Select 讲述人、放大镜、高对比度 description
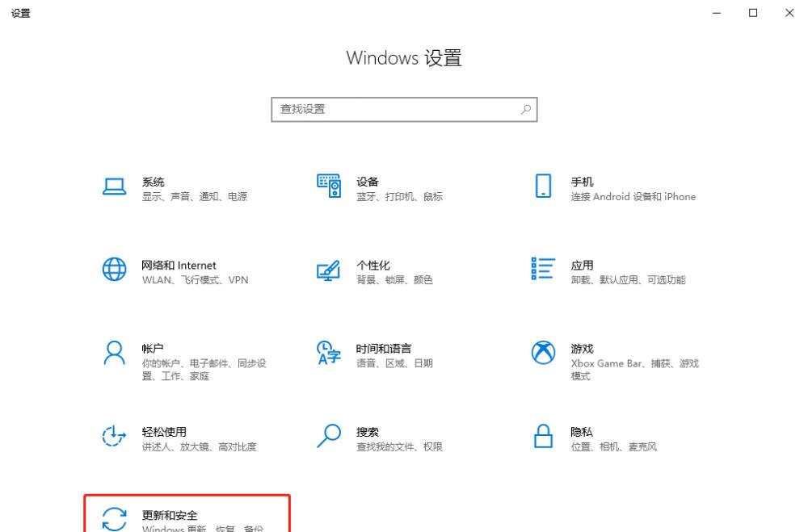The height and width of the screenshot is (532, 808). [x=199, y=447]
